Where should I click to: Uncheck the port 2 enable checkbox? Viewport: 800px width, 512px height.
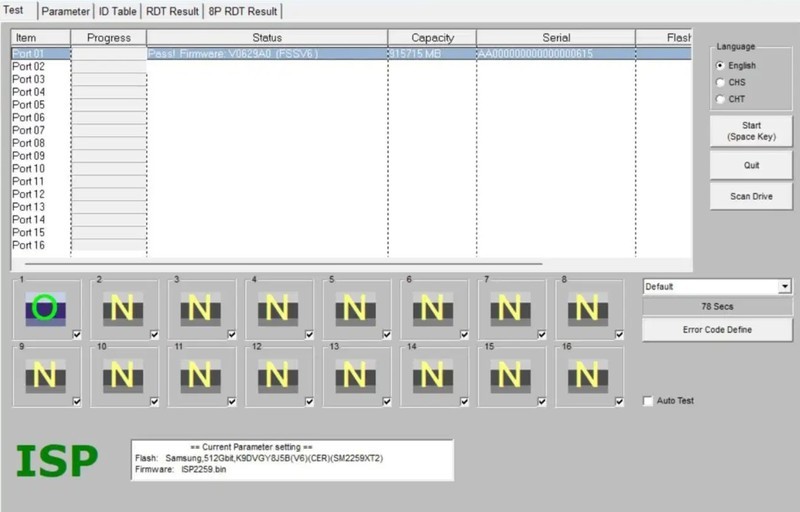point(155,335)
